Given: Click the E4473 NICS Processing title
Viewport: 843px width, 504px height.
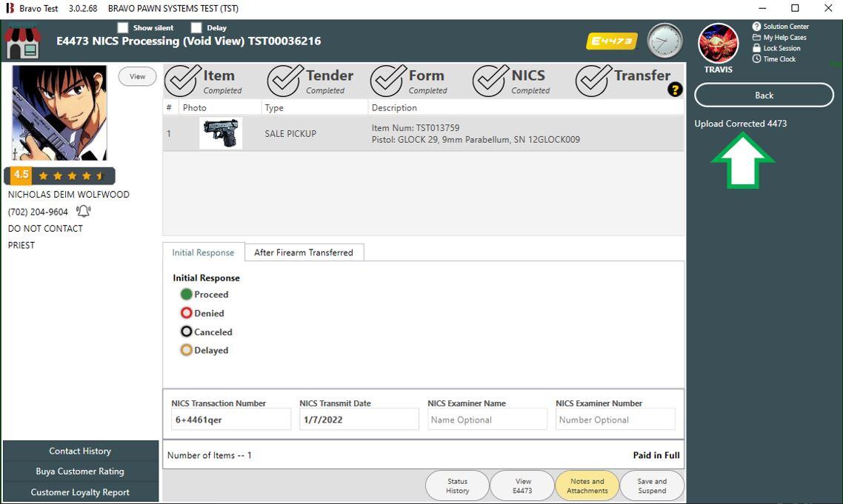Looking at the screenshot, I should coord(189,41).
